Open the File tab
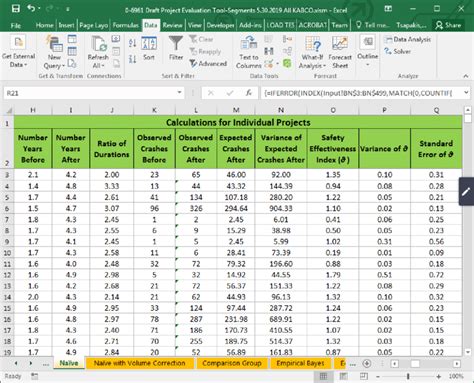 [16, 25]
